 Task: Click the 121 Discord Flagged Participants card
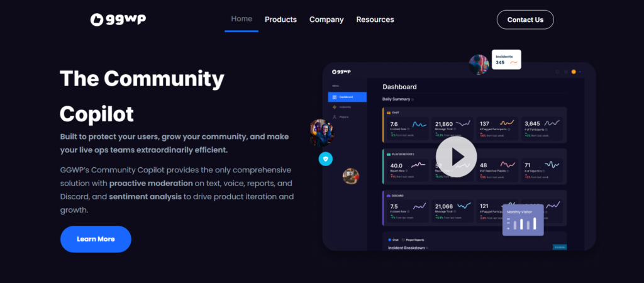pos(497,211)
